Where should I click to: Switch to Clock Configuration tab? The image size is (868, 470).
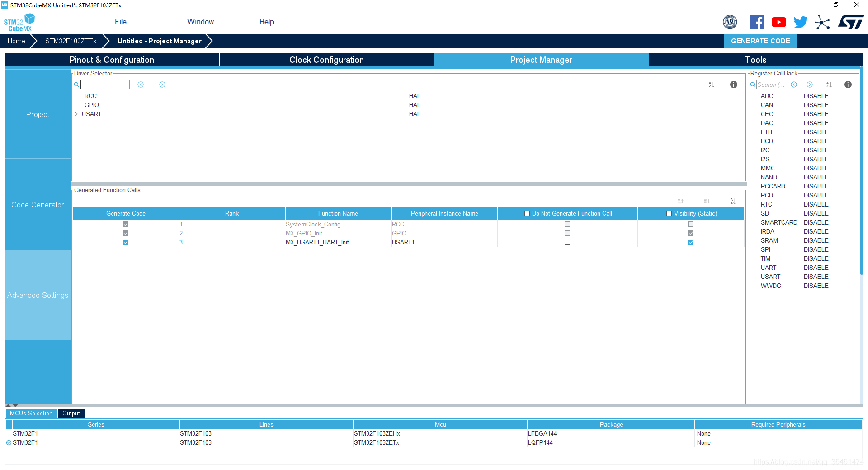[326, 60]
